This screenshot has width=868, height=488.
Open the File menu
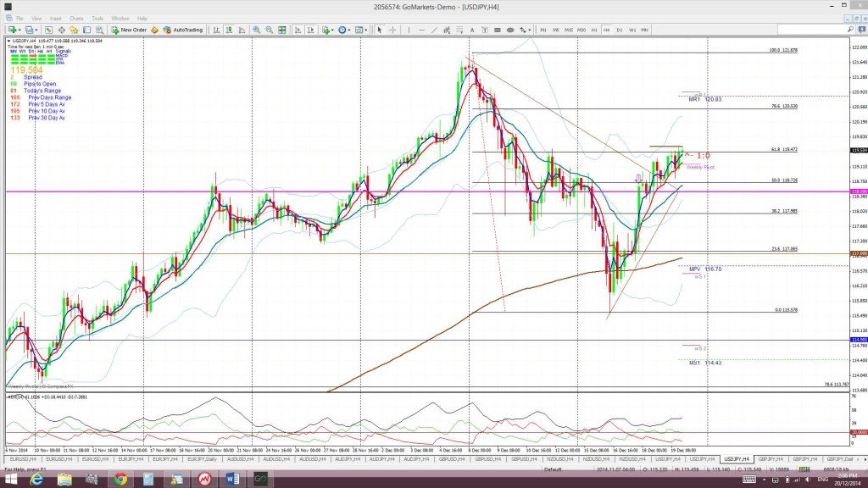click(x=19, y=19)
